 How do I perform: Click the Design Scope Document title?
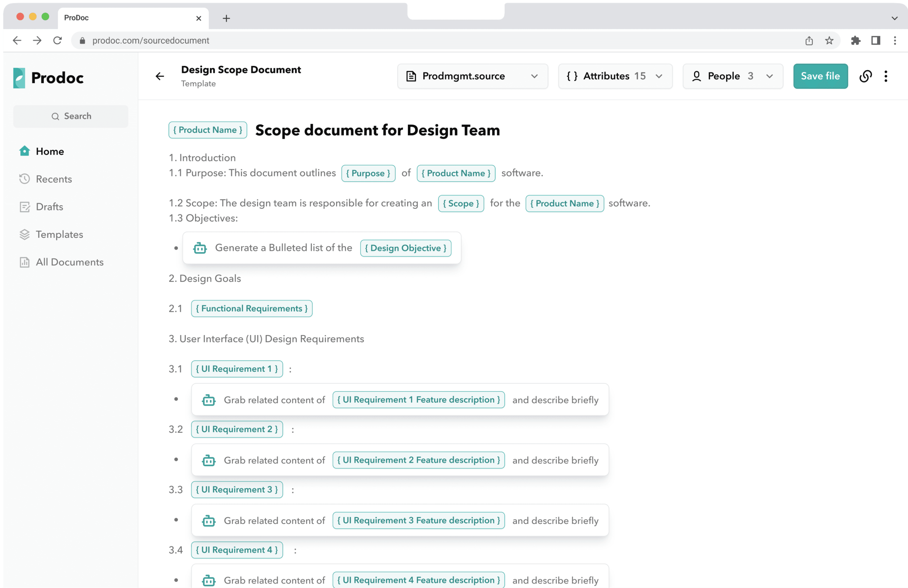pyautogui.click(x=241, y=70)
